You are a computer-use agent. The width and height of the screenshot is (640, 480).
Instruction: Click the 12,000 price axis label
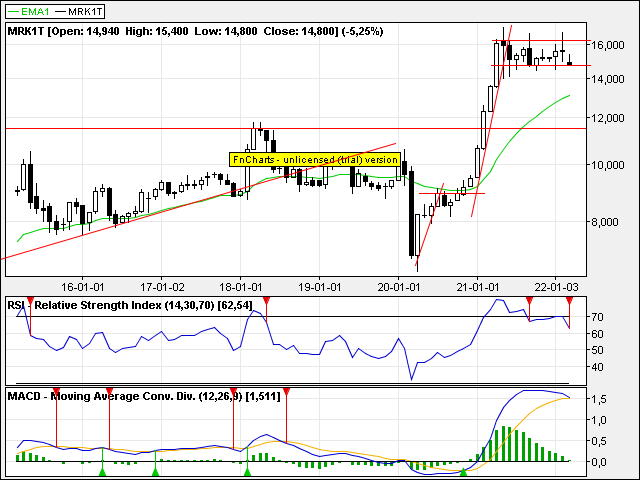[608, 118]
